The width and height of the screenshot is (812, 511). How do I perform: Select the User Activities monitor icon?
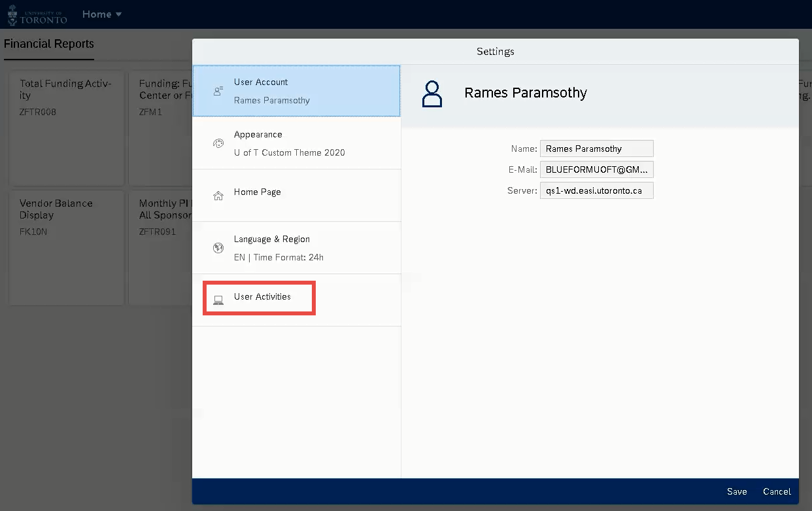(x=218, y=297)
